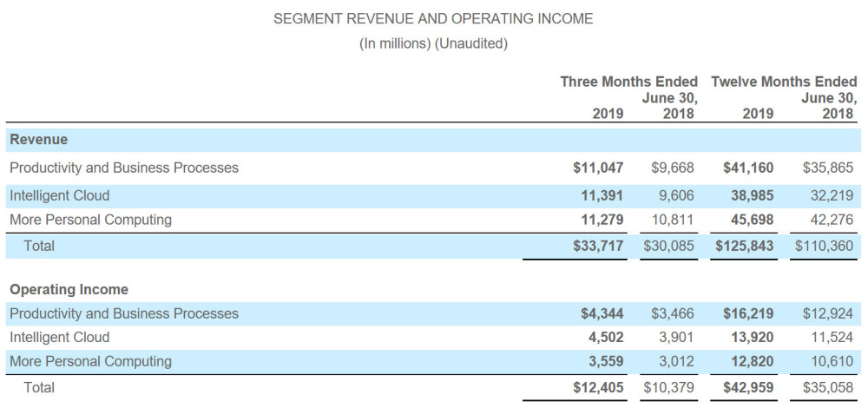
Task: Click the 11,391 Intelligent Cloud revenue cell
Action: [602, 195]
